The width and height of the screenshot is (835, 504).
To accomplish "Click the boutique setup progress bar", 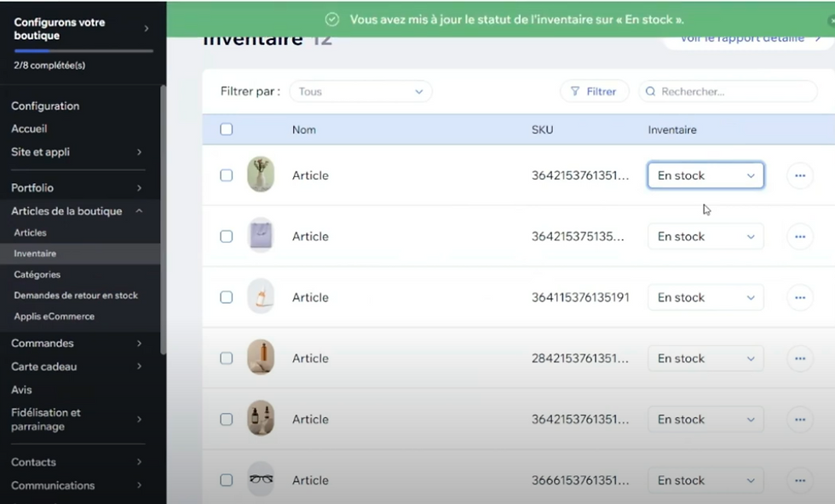I will 83,51.
